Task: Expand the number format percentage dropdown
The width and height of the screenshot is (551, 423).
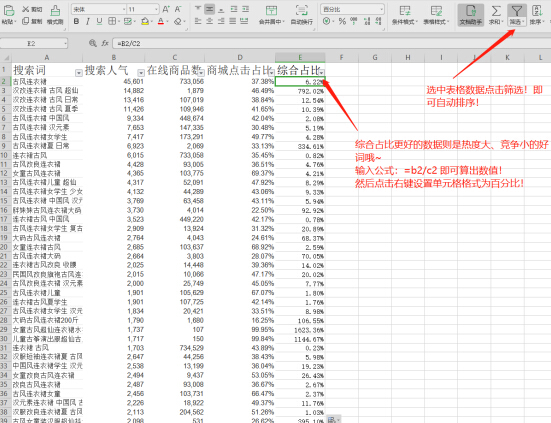Action: pos(352,9)
